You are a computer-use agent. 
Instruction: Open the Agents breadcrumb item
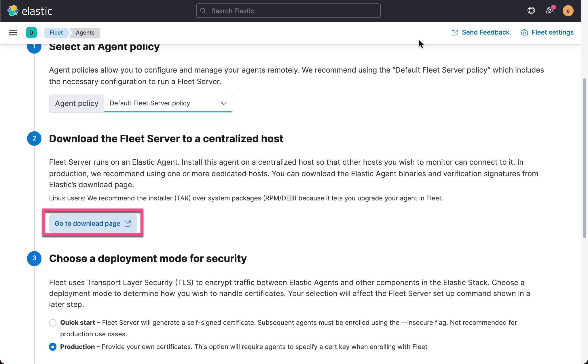point(84,33)
